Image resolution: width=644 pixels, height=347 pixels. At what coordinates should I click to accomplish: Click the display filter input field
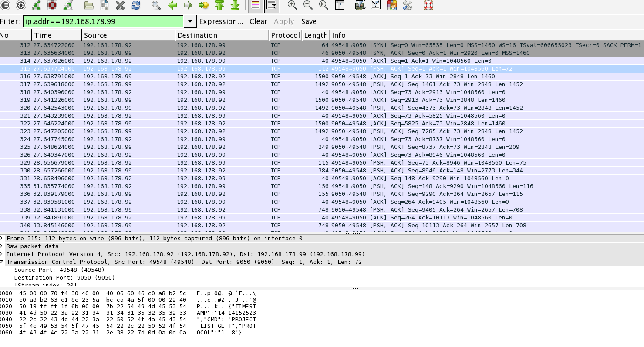point(103,22)
